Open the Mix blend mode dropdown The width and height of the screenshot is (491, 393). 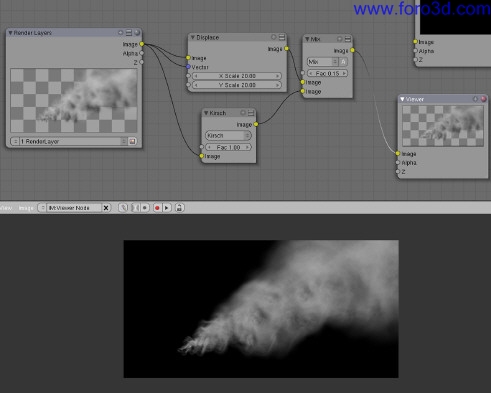point(322,62)
